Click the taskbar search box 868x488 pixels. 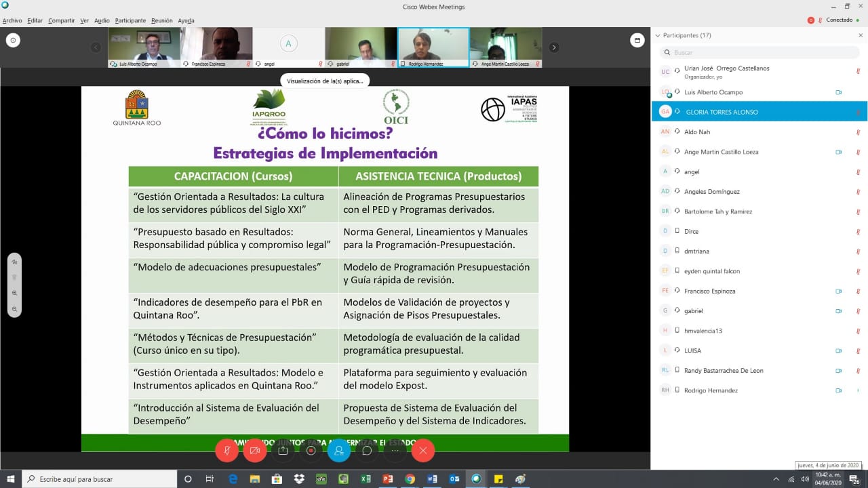click(100, 479)
